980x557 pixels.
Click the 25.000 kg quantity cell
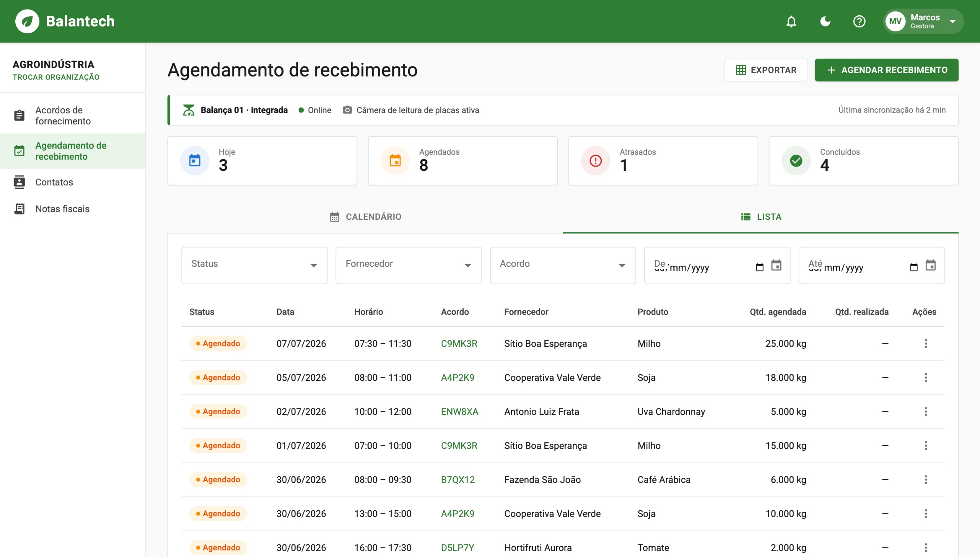click(786, 343)
